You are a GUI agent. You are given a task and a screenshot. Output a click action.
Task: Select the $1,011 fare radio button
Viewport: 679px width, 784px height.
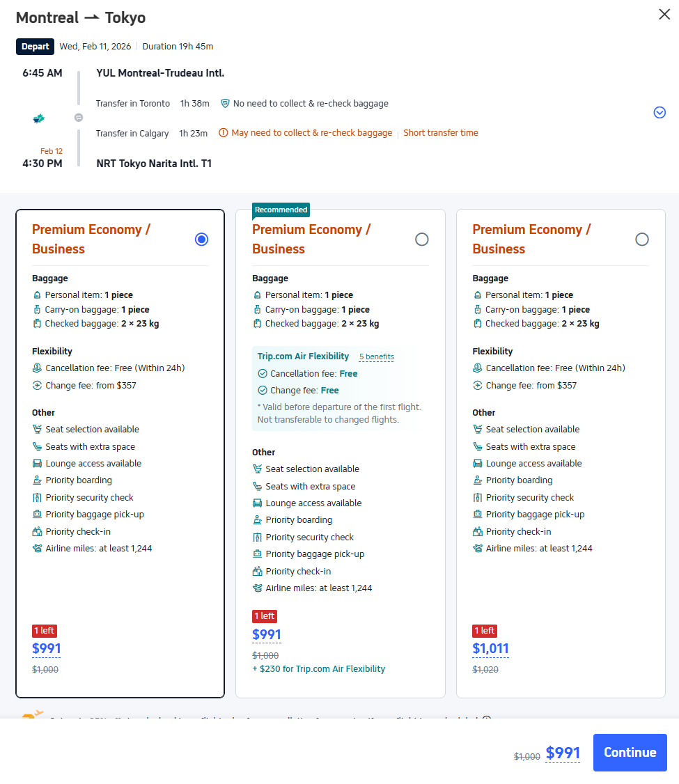pos(641,240)
